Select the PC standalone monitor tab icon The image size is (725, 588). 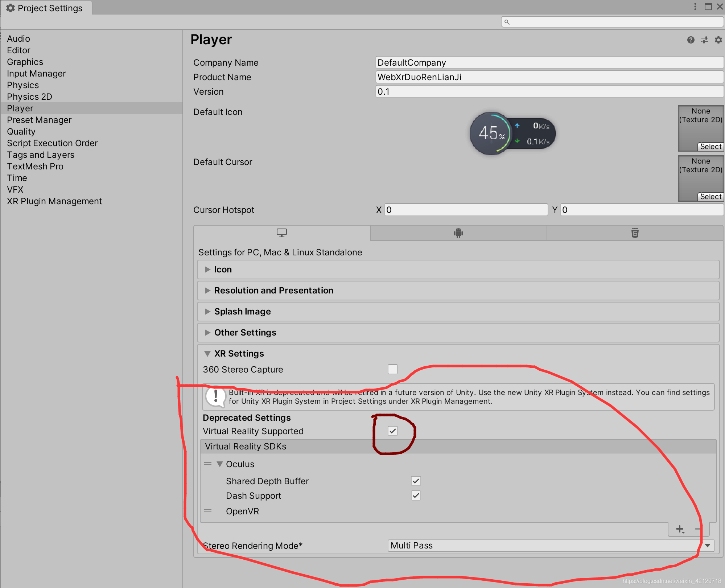coord(282,233)
